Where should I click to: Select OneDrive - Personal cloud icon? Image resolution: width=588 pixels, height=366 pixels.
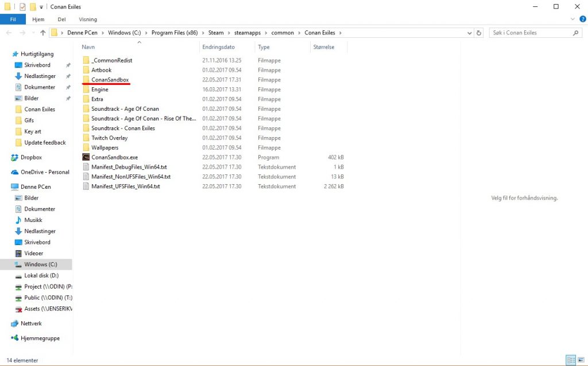(15, 172)
